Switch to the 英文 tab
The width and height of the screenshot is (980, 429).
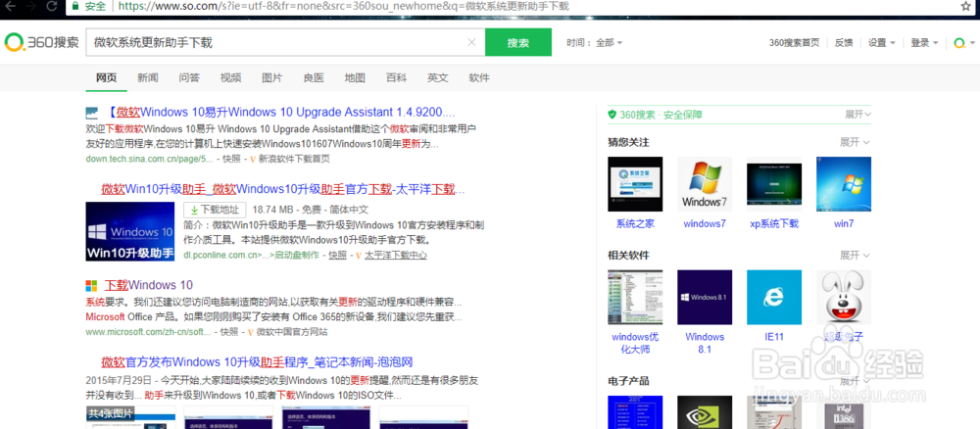438,78
